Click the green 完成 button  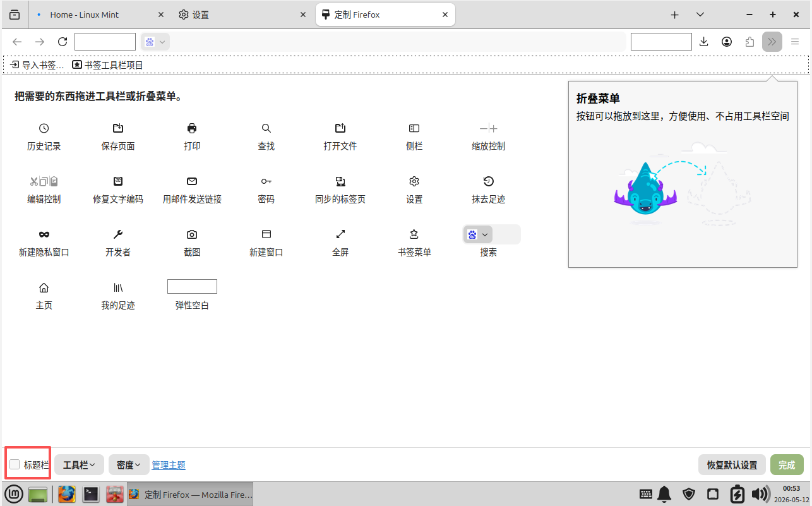click(x=787, y=465)
